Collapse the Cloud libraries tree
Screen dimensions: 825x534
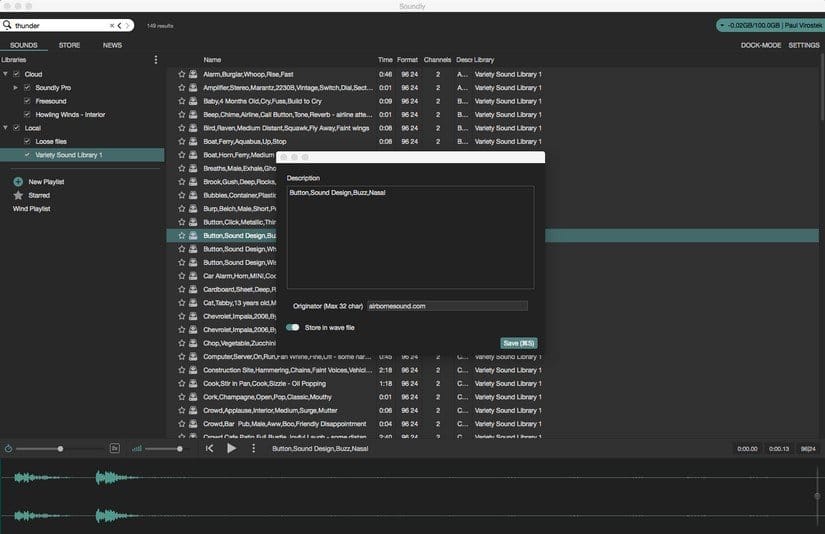[x=5, y=74]
